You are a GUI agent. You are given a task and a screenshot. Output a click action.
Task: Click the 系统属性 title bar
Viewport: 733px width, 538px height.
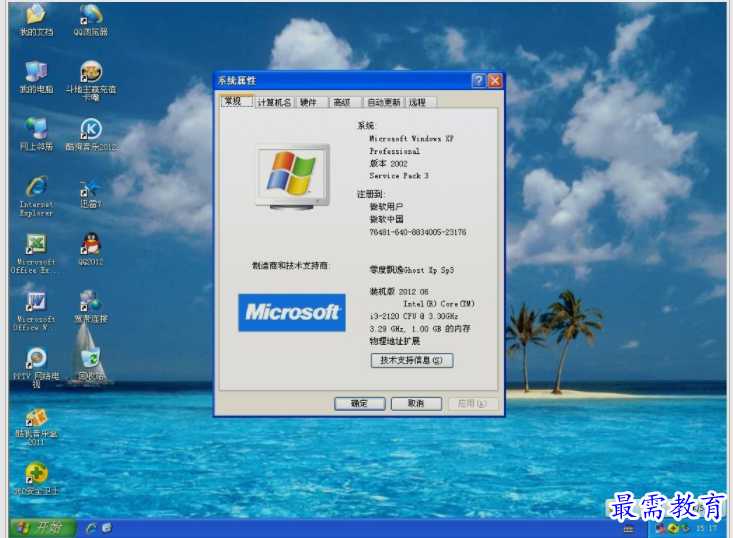pyautogui.click(x=343, y=81)
